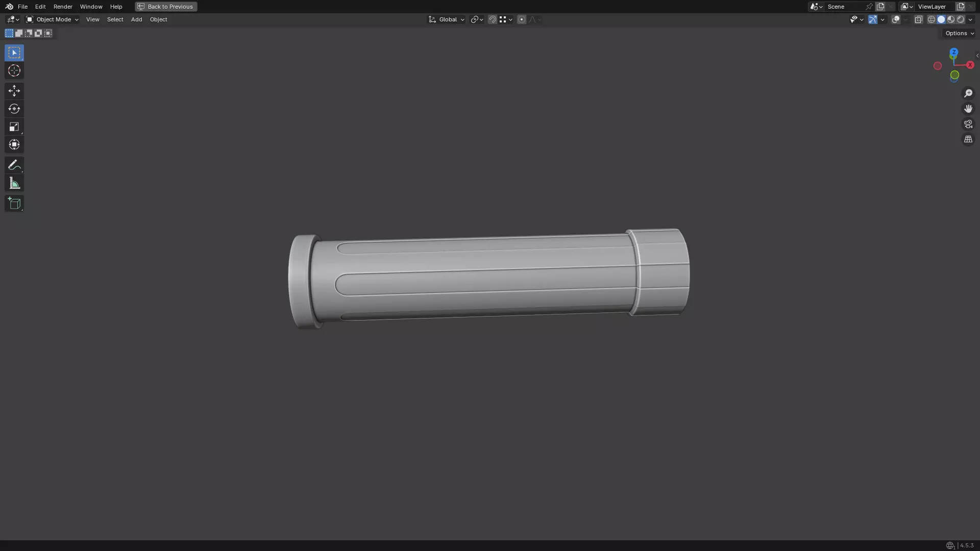The height and width of the screenshot is (551, 980).
Task: Toggle show overlays button
Action: click(896, 19)
